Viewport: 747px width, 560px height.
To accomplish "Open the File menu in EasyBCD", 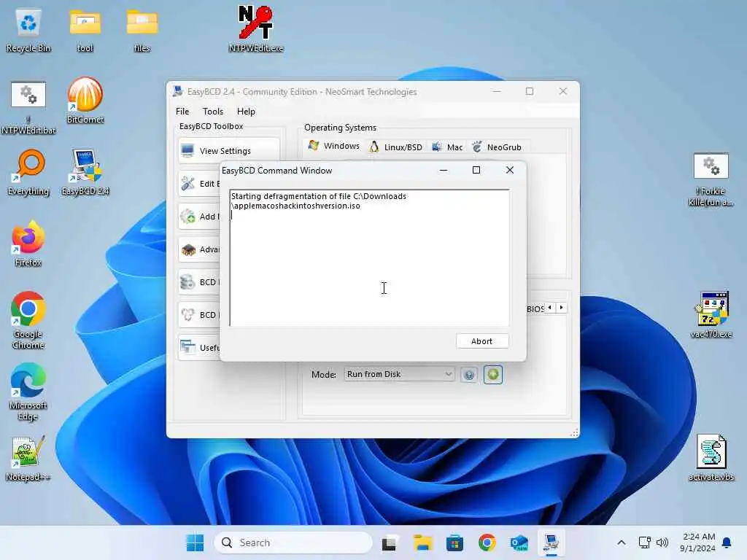I will coord(182,112).
